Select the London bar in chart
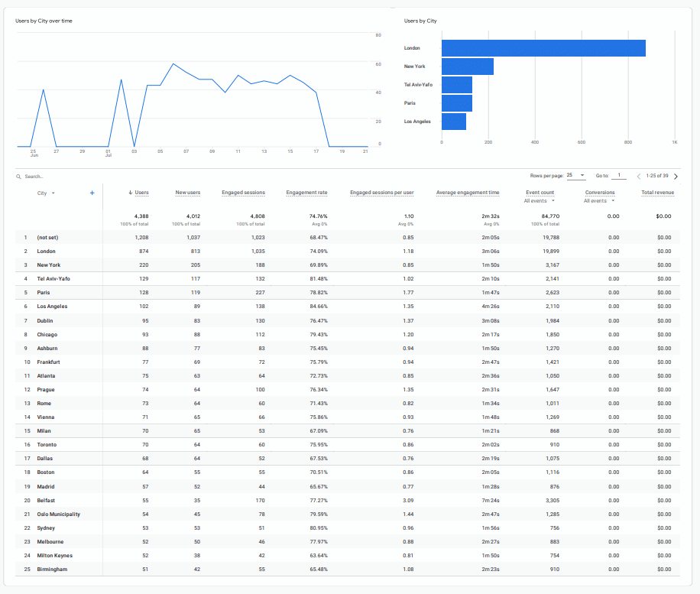700x594 pixels. click(x=543, y=48)
